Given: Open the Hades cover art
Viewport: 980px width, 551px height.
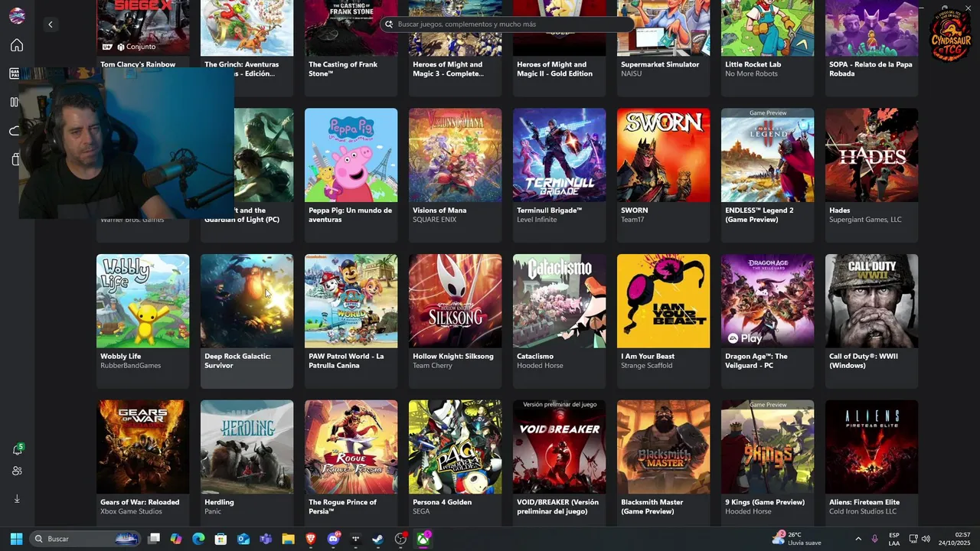Looking at the screenshot, I should point(871,155).
